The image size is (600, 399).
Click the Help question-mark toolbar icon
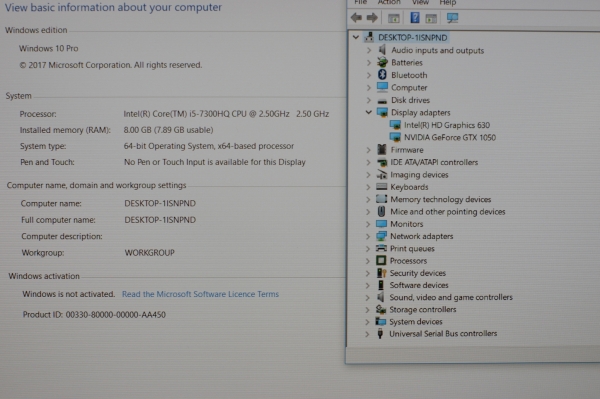415,18
